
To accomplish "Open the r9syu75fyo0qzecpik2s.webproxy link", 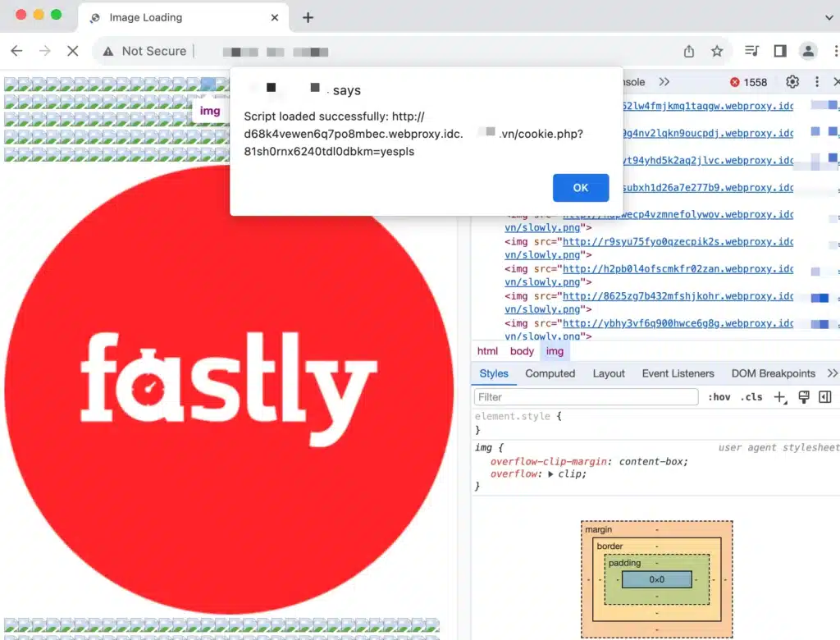I will click(x=678, y=242).
